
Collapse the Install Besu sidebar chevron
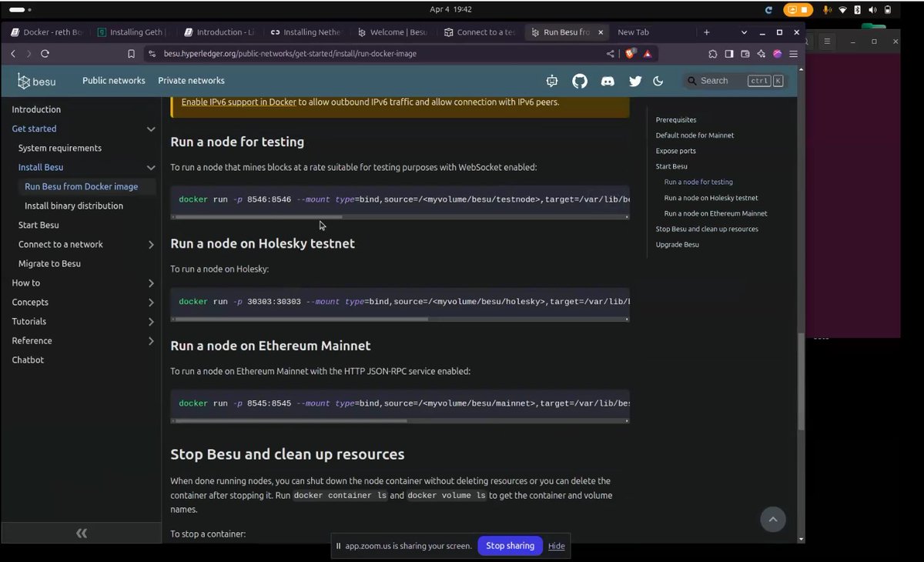[x=151, y=168]
